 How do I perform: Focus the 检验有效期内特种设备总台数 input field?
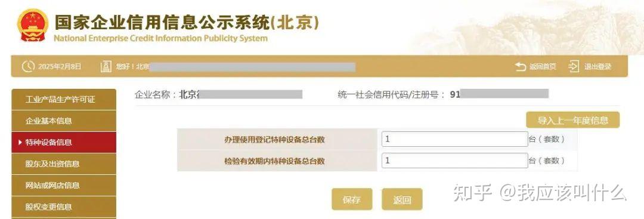click(454, 161)
